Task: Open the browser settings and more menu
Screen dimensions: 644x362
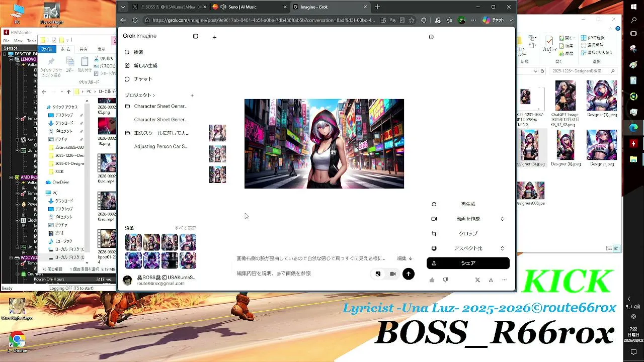Action: click(x=473, y=20)
